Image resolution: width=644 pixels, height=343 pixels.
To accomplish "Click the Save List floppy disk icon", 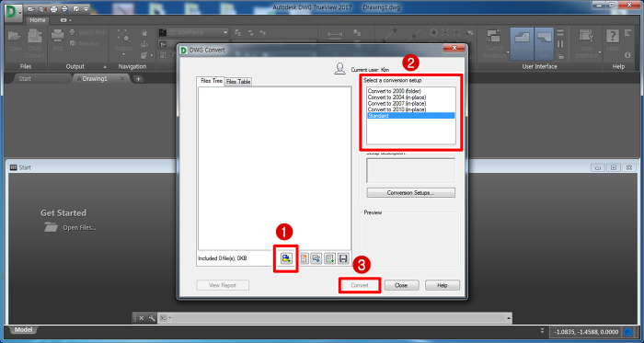I will tap(343, 258).
